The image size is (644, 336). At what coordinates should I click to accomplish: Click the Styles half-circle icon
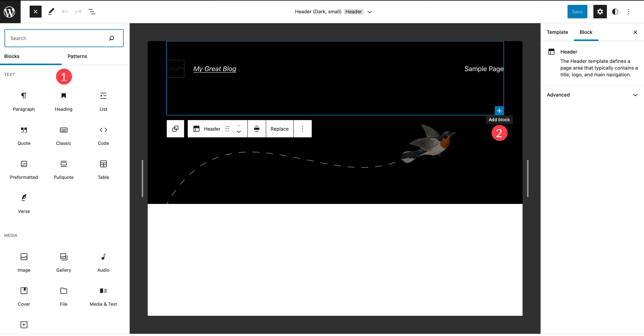pos(615,11)
